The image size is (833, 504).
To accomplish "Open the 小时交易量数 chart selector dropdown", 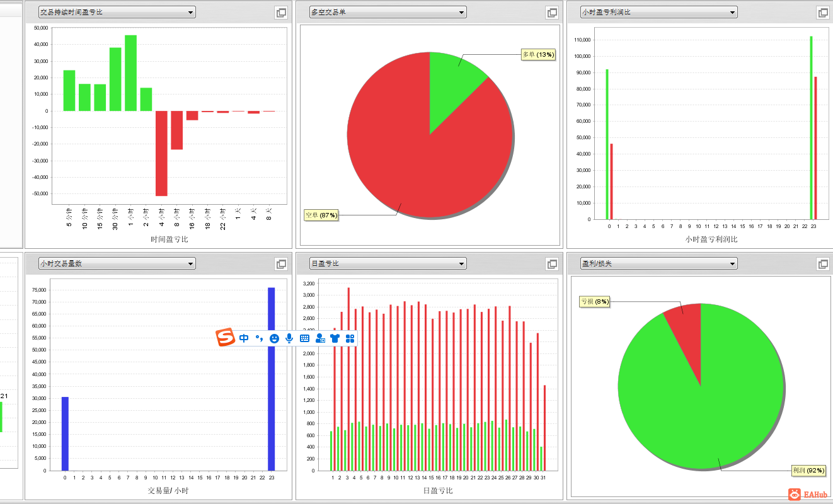I will click(117, 263).
